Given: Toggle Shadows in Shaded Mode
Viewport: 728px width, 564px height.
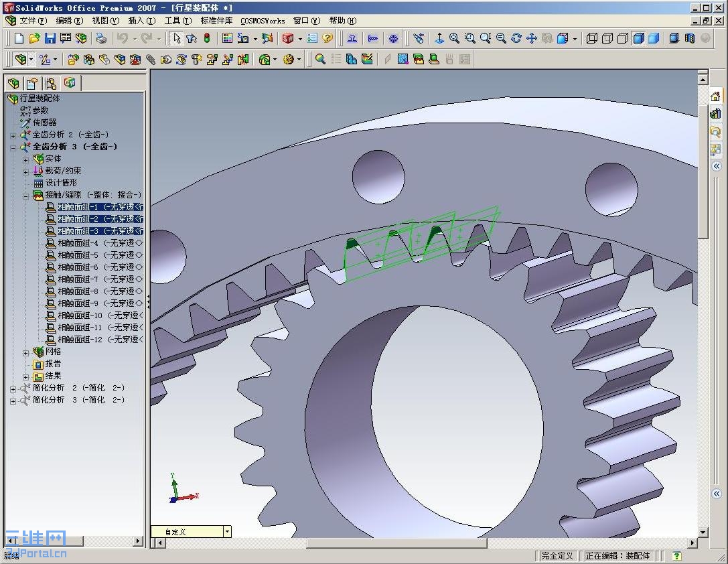Looking at the screenshot, I should [674, 38].
